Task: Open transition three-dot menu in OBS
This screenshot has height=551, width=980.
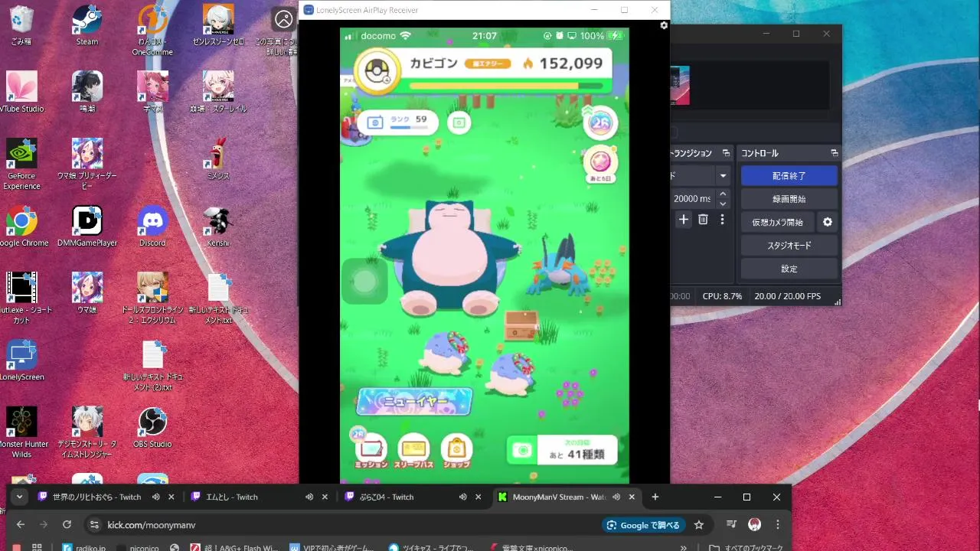Action: click(721, 220)
